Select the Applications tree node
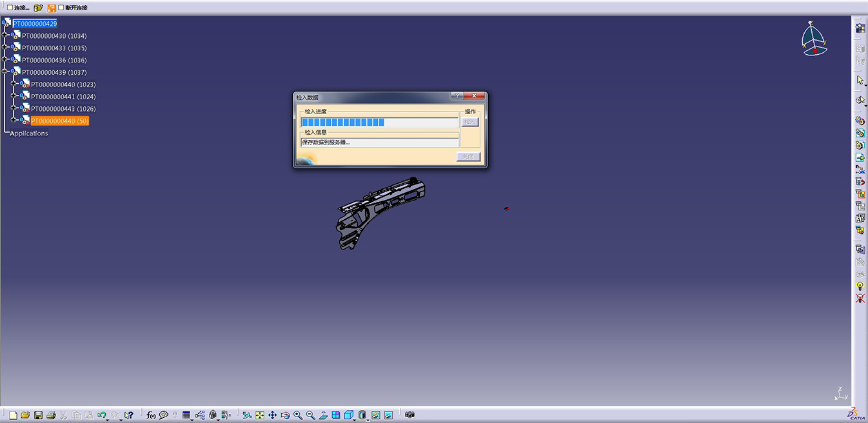 tap(29, 133)
